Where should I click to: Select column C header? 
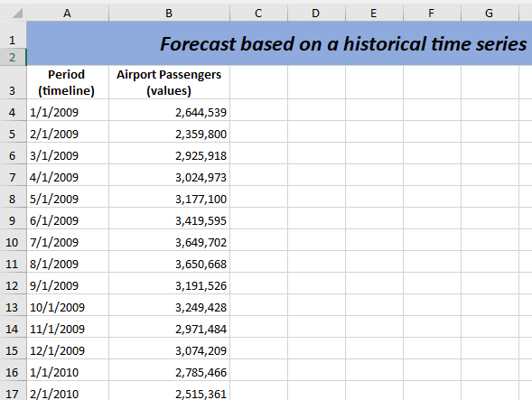click(258, 13)
